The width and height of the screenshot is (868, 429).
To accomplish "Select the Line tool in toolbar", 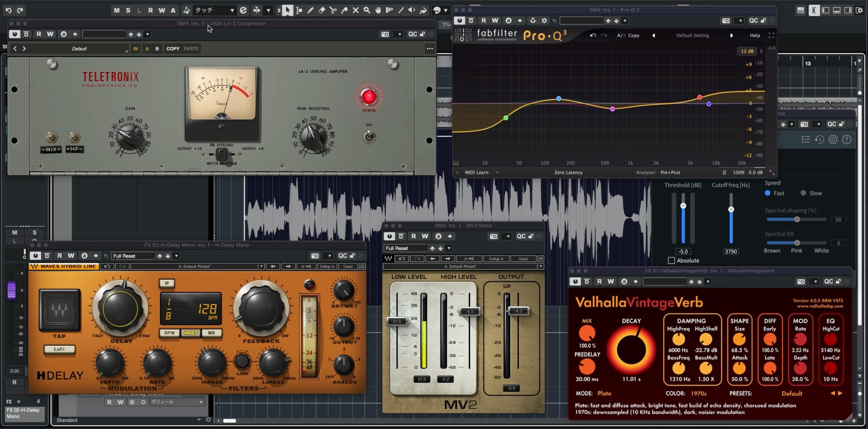I will pyautogui.click(x=401, y=10).
